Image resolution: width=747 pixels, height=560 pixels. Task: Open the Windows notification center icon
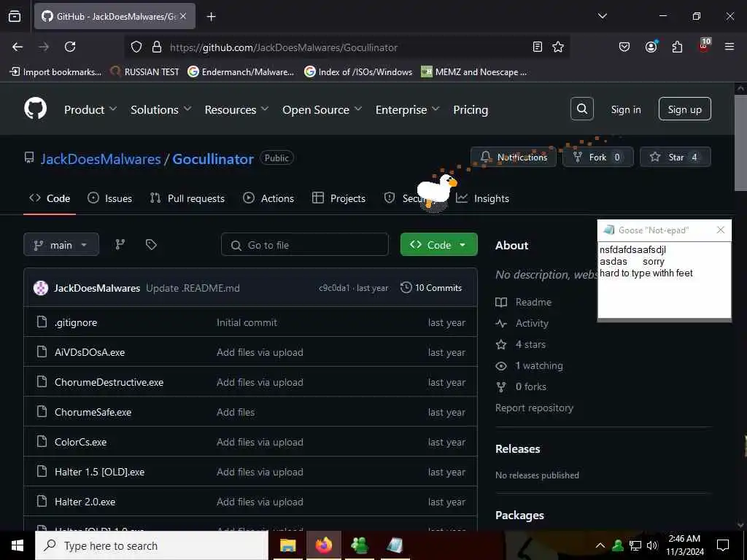click(723, 545)
